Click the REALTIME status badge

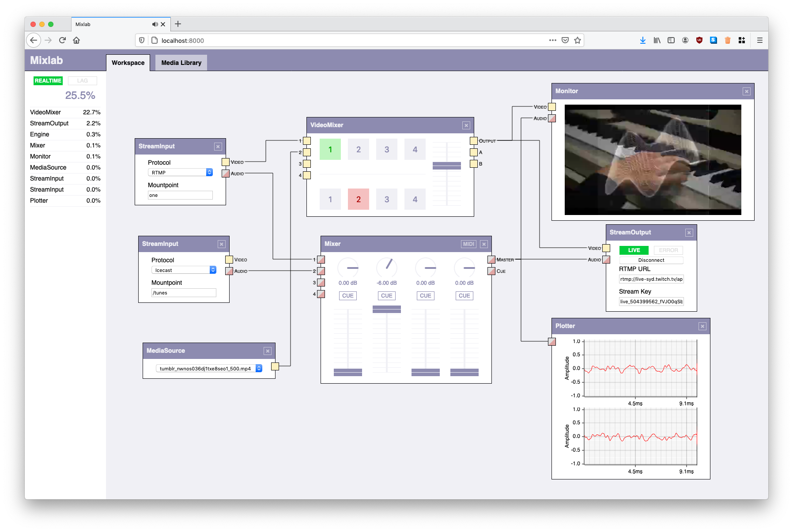coord(48,81)
